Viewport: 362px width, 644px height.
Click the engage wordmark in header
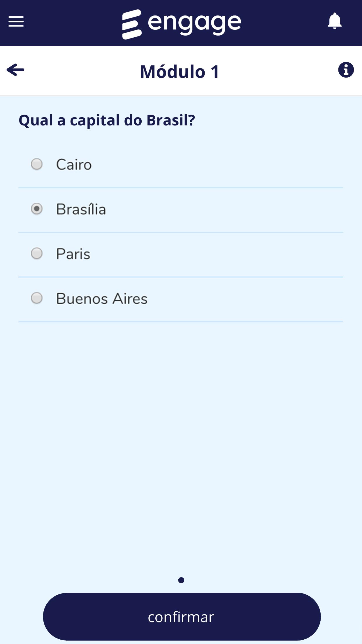click(194, 23)
